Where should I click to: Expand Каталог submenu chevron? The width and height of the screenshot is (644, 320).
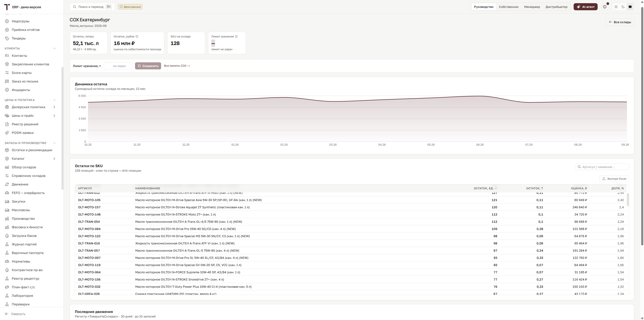click(54, 159)
